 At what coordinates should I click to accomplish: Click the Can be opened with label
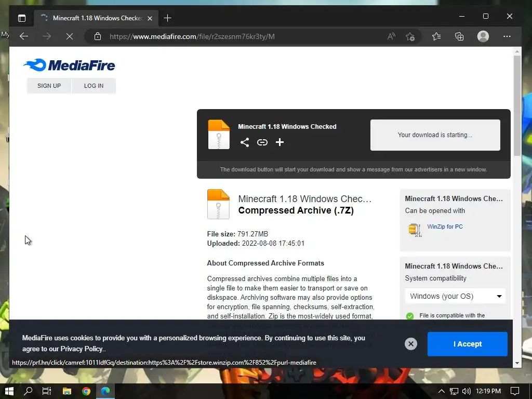click(435, 211)
